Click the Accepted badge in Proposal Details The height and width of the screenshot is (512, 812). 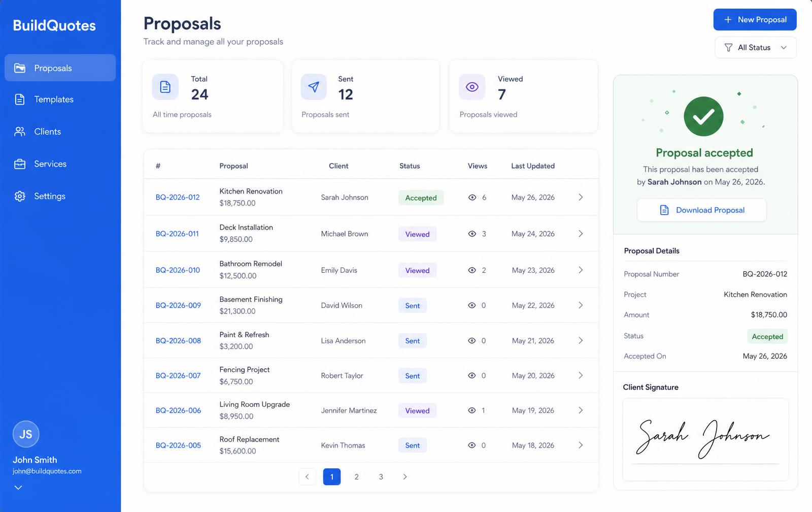pos(767,336)
